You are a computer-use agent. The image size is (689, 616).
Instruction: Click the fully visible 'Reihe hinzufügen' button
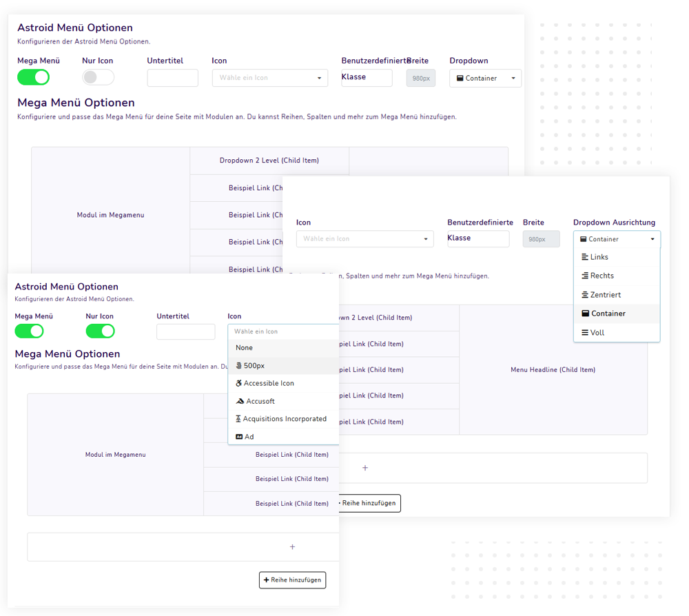(292, 580)
